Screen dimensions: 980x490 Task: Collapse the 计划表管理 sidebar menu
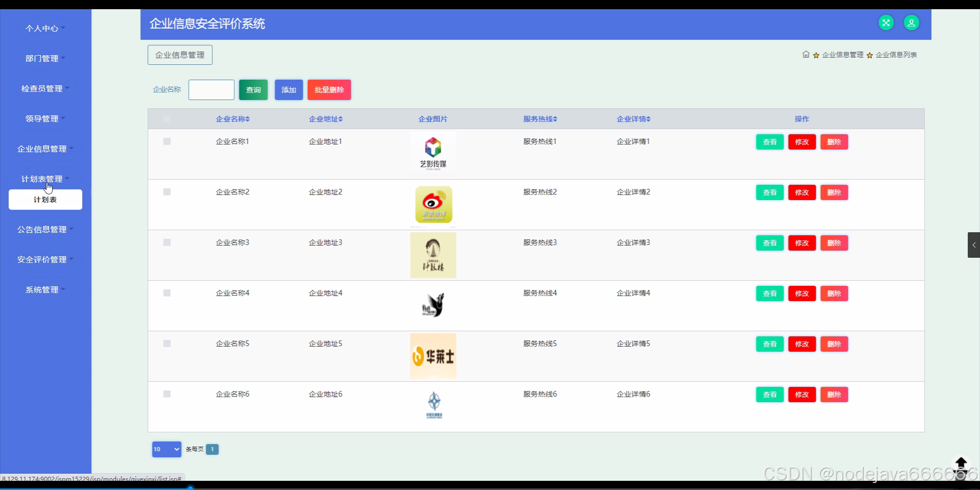click(x=45, y=179)
